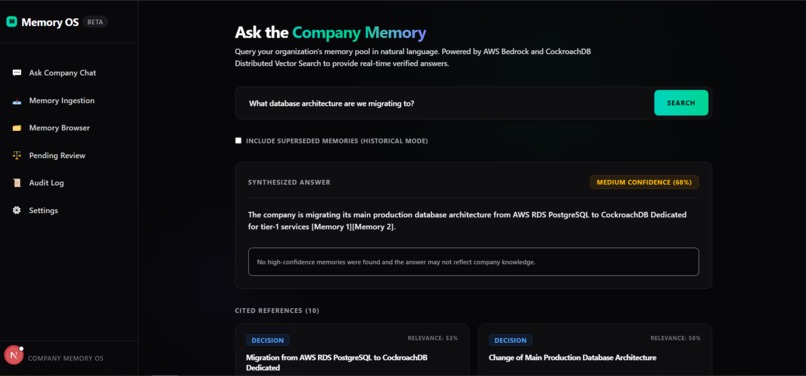
Task: Click the [Memory 1] citation in answer
Action: click(x=332, y=227)
